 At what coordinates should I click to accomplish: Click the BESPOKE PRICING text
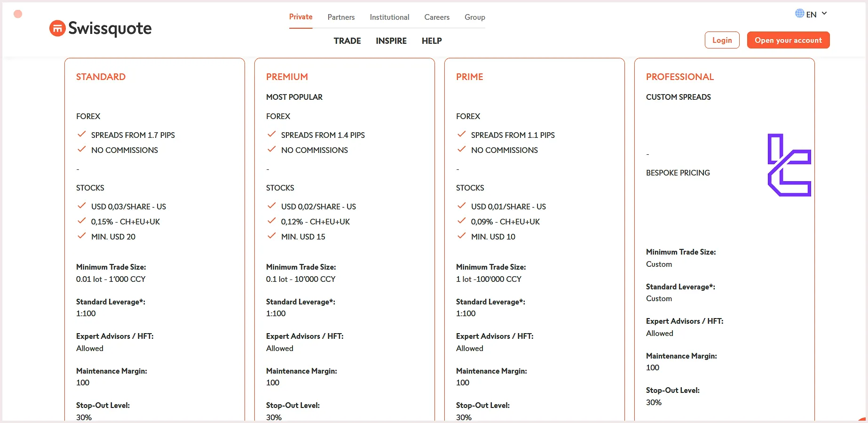[x=678, y=173]
